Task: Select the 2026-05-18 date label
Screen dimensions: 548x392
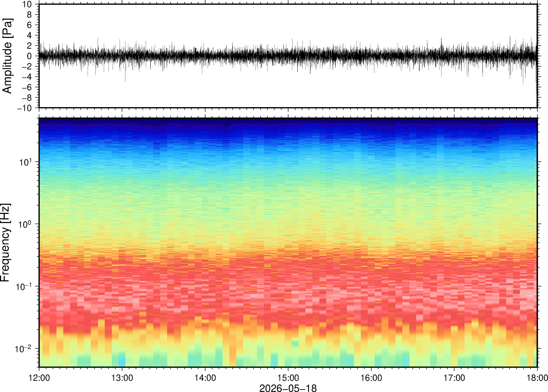Action: 288,388
